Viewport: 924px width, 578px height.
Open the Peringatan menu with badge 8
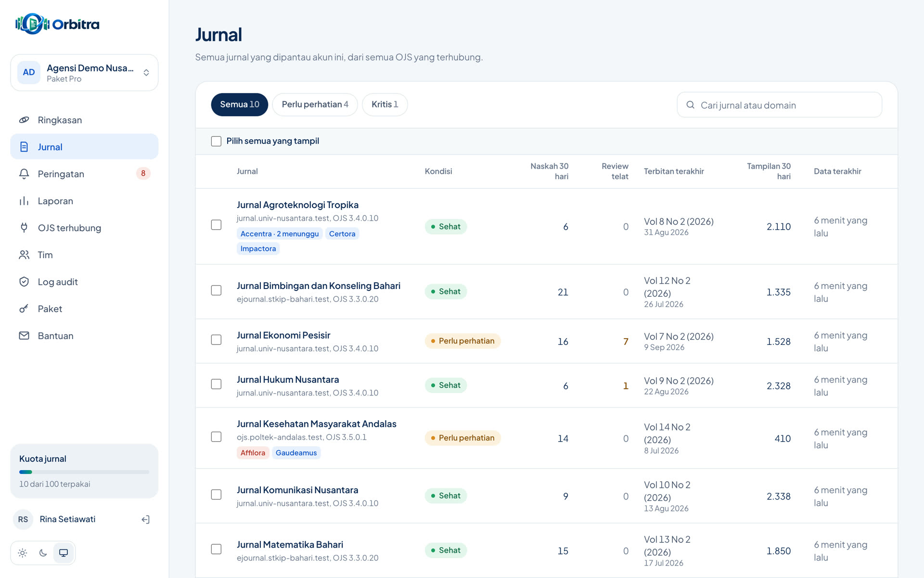coord(84,174)
